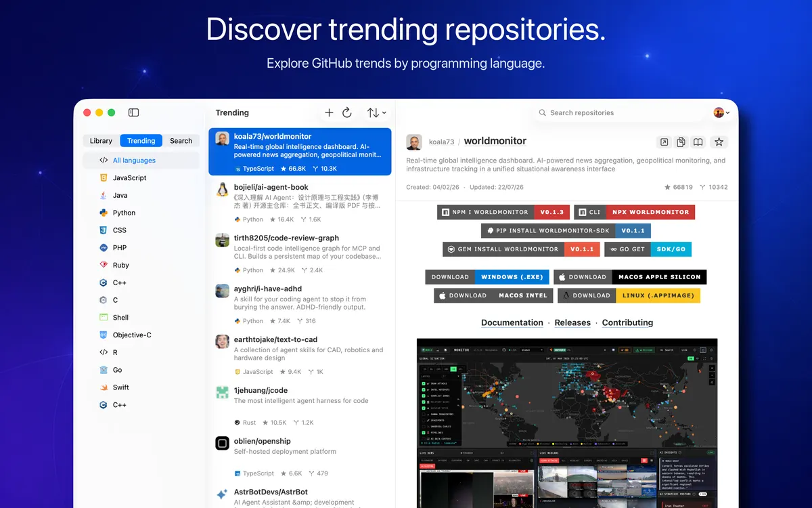812x508 pixels.
Task: Click the worldmonitor title link
Action: click(495, 141)
